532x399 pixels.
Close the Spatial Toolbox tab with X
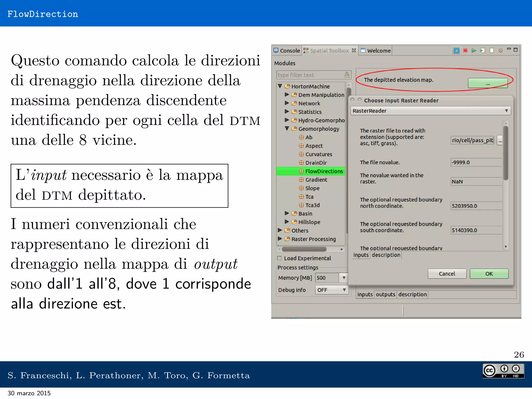[354, 50]
